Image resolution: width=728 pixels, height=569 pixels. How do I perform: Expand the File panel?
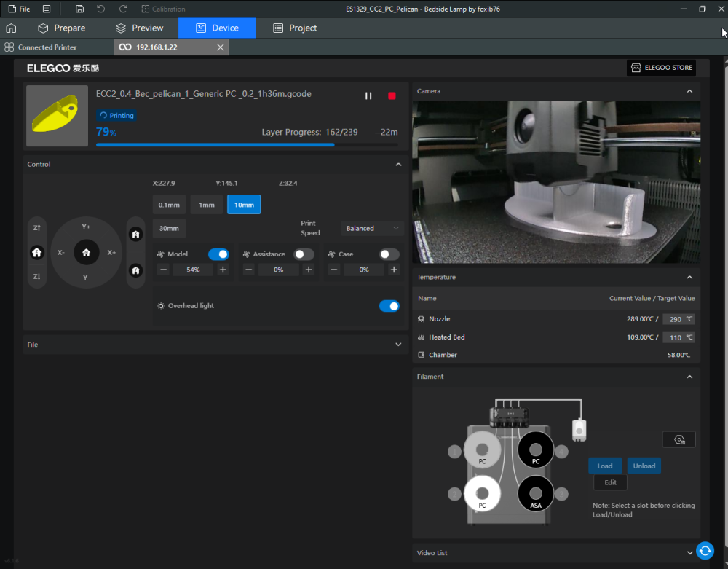tap(397, 345)
